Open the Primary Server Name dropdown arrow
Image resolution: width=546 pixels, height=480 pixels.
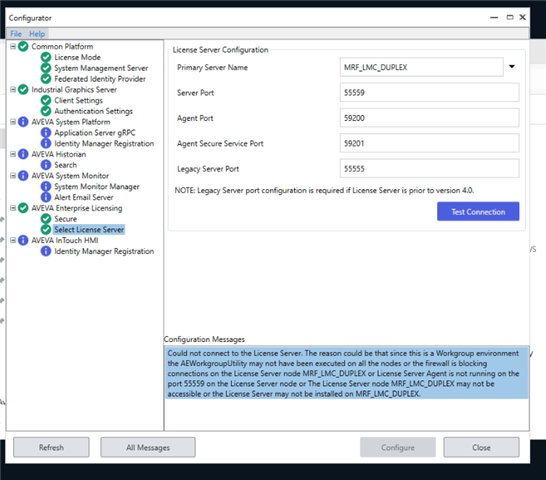tap(512, 67)
